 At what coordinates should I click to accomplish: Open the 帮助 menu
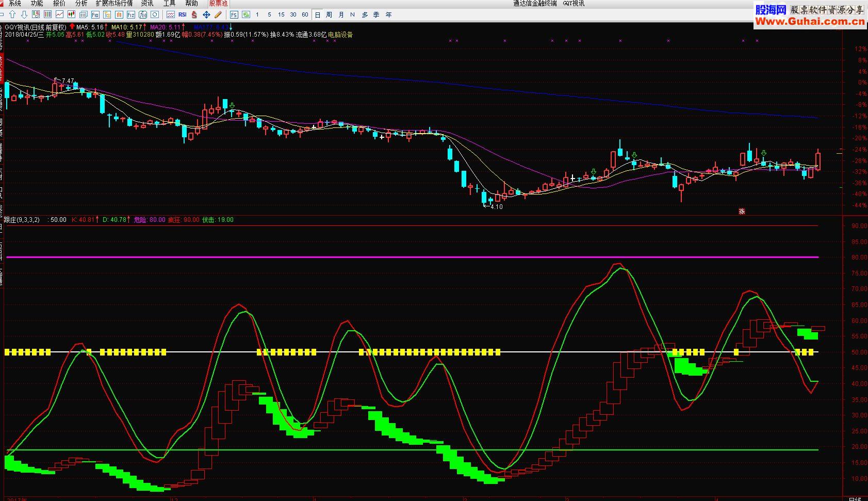(x=191, y=4)
